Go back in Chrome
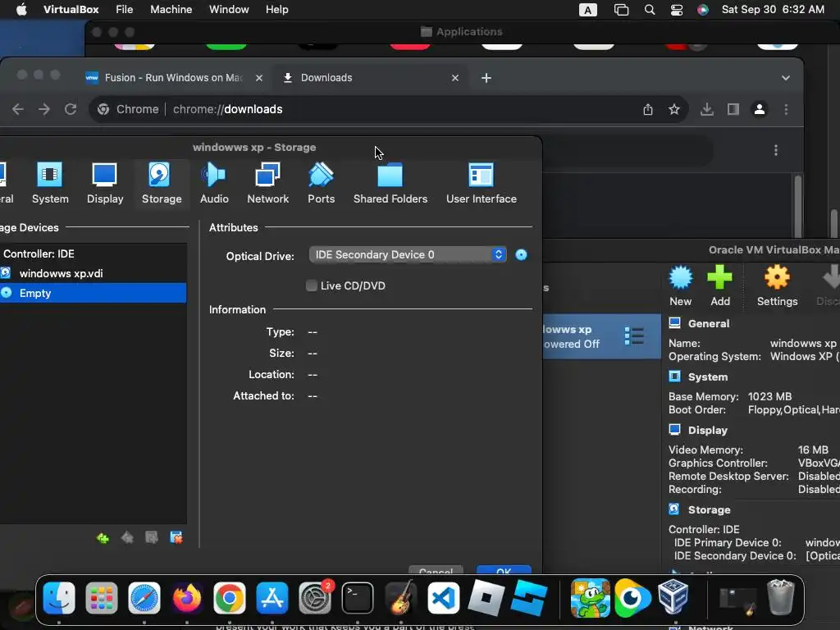Viewport: 840px width, 630px height. (x=18, y=109)
